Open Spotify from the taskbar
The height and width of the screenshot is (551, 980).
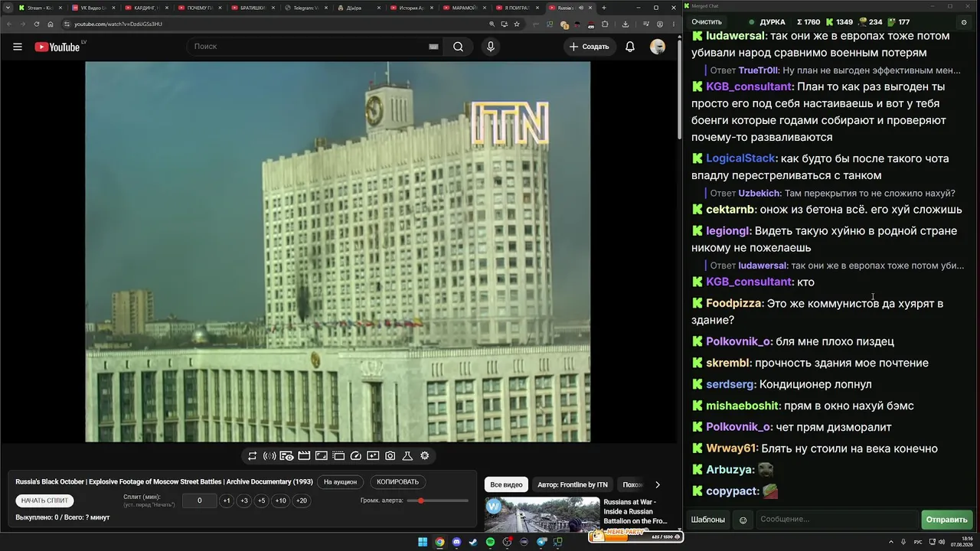pos(490,543)
